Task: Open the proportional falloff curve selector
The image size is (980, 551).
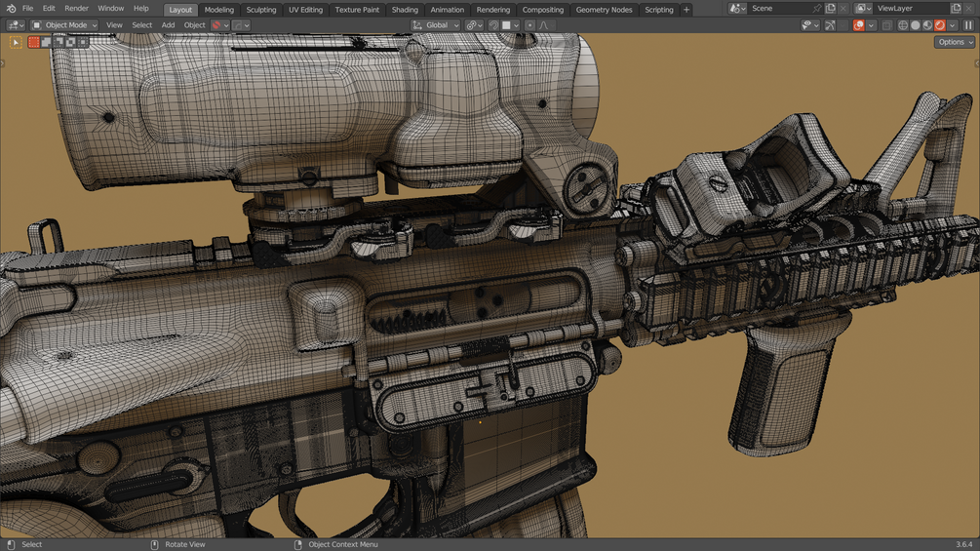Action: 544,25
